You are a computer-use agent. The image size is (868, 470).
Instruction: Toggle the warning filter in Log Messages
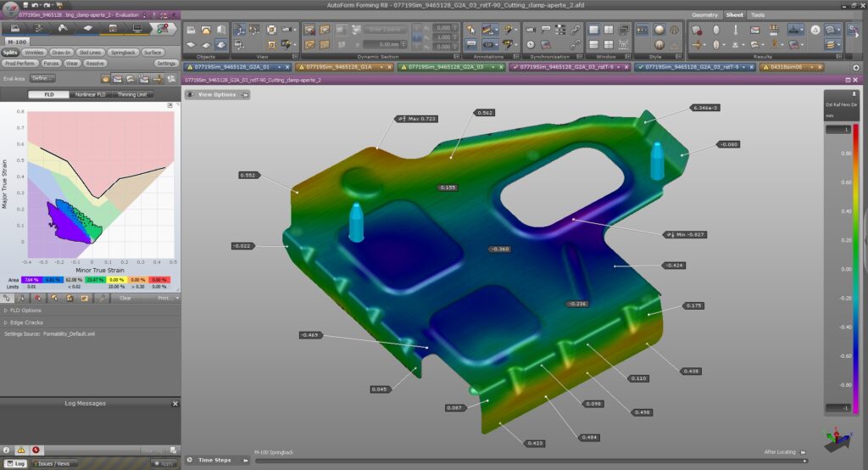coord(21,450)
